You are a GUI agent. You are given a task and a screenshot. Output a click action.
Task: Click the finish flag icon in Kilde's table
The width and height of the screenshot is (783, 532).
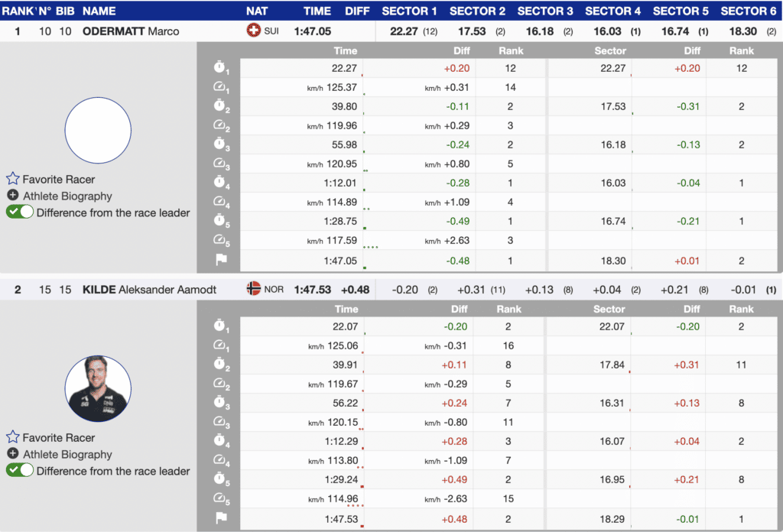tap(220, 518)
